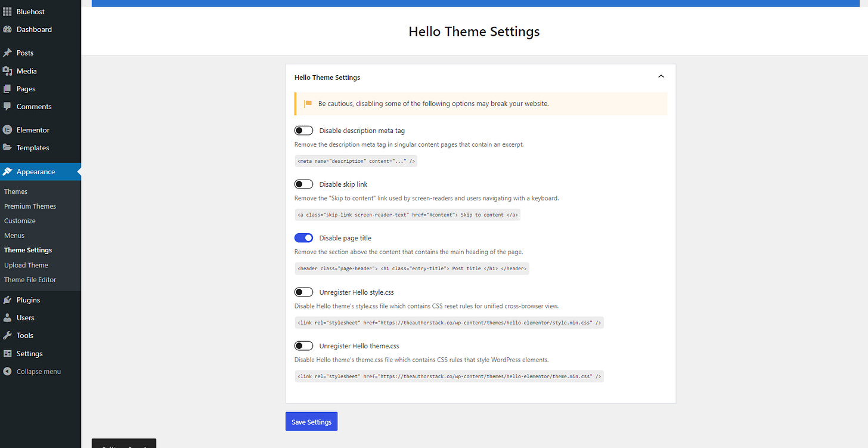Open the Bluehost menu label
This screenshot has width=868, height=448.
tap(30, 11)
